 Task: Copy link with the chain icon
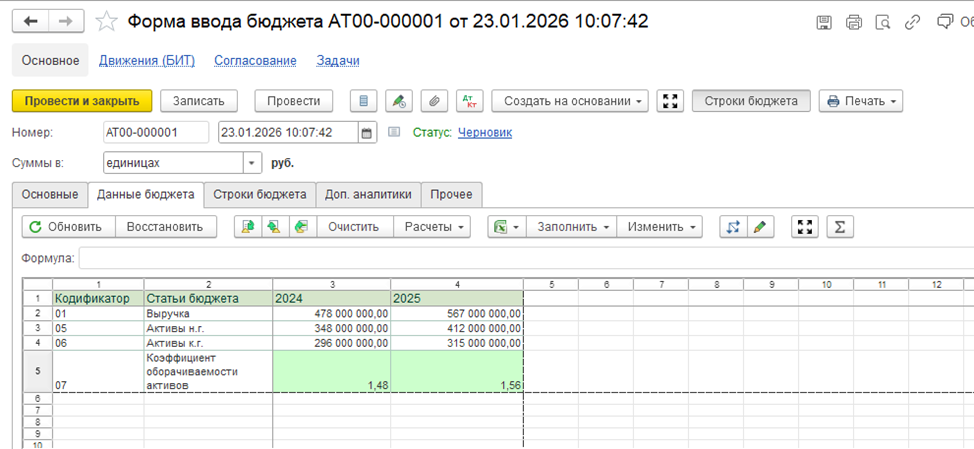tap(912, 23)
